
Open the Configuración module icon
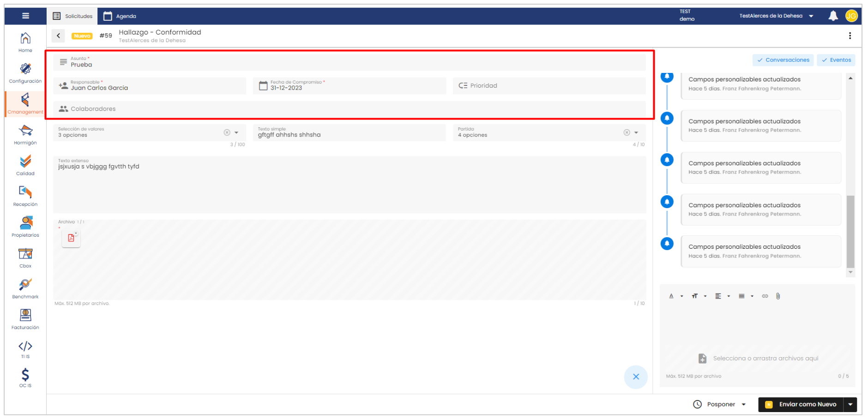tap(25, 73)
